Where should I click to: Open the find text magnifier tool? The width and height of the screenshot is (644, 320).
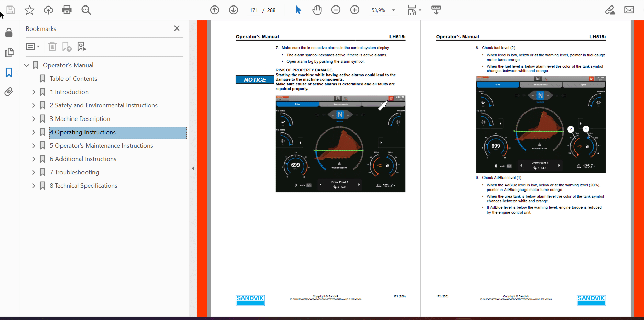pos(86,10)
